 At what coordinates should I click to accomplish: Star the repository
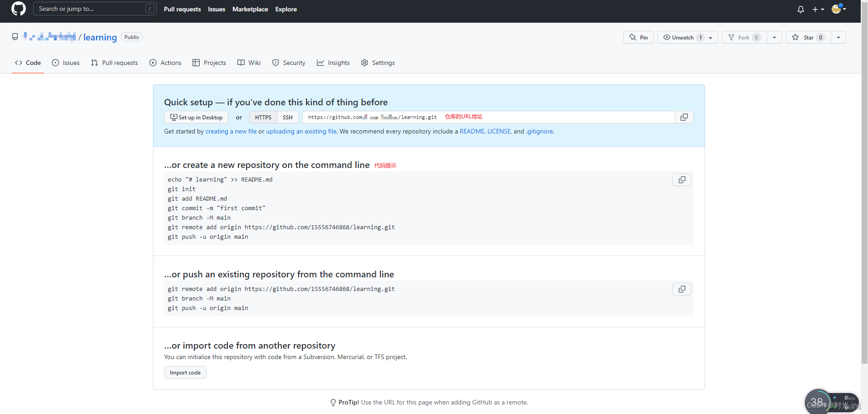tap(808, 37)
